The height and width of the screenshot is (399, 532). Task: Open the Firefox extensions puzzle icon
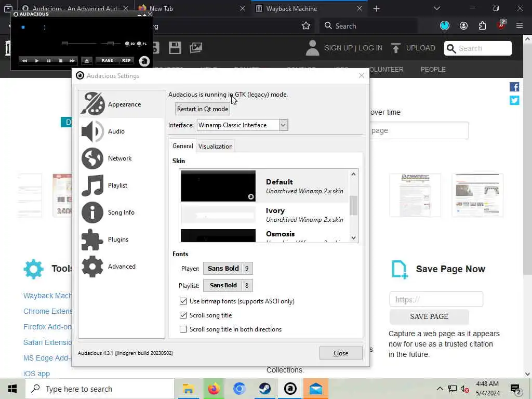click(482, 26)
